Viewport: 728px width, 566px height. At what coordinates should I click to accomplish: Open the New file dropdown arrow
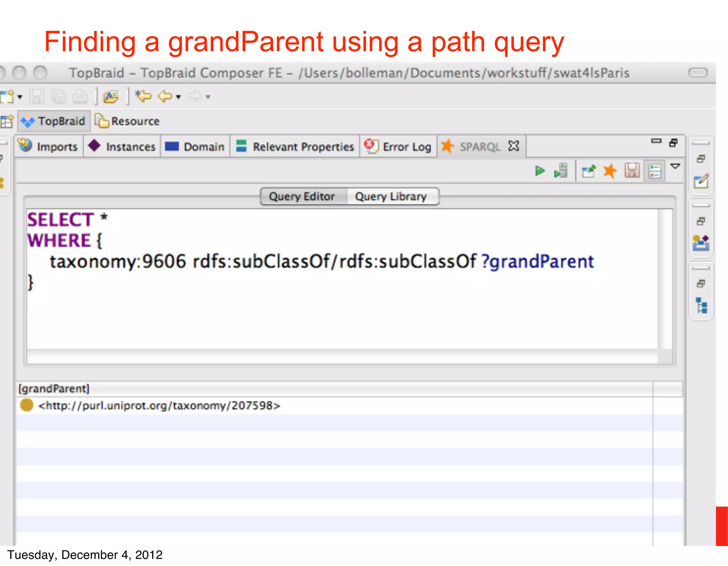pyautogui.click(x=20, y=97)
